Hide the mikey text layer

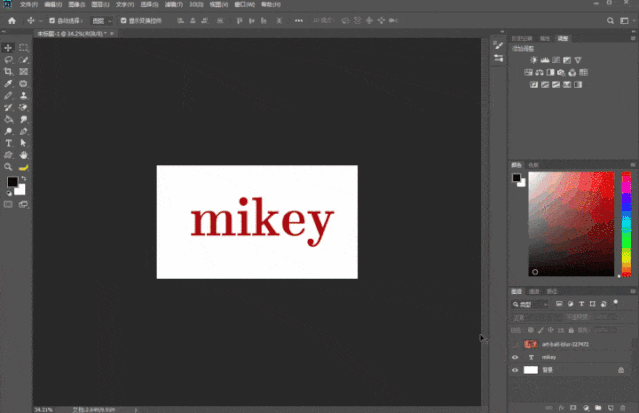point(515,357)
